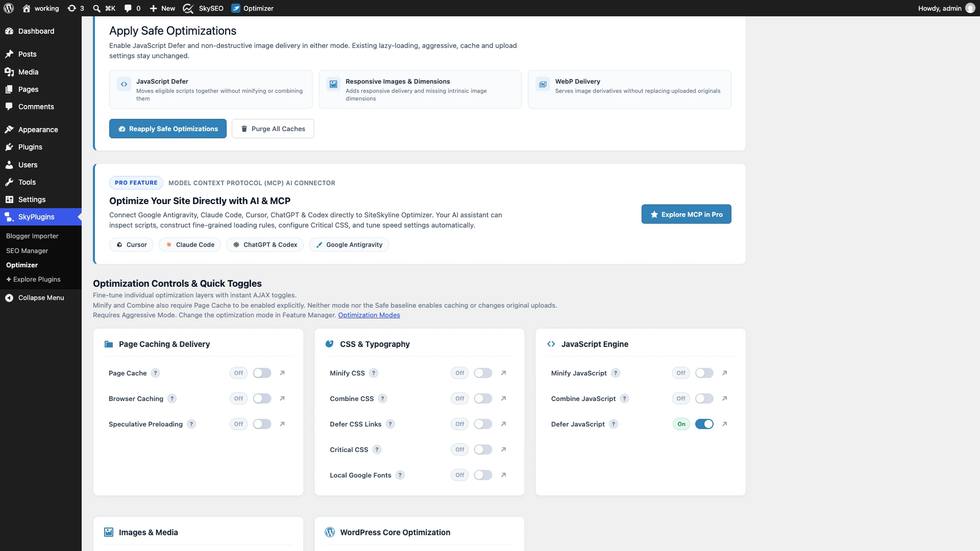Open Minify CSS settings arrow
The width and height of the screenshot is (980, 551).
503,373
